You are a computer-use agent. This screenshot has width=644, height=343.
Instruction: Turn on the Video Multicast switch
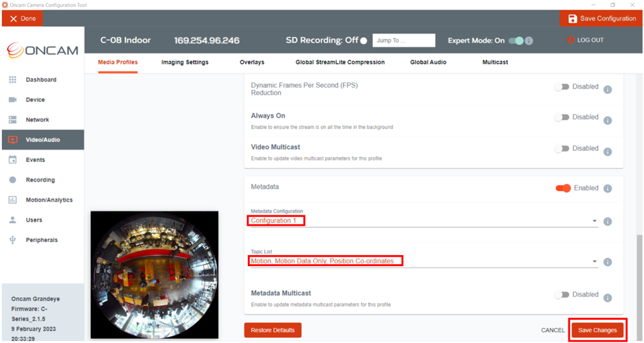562,149
